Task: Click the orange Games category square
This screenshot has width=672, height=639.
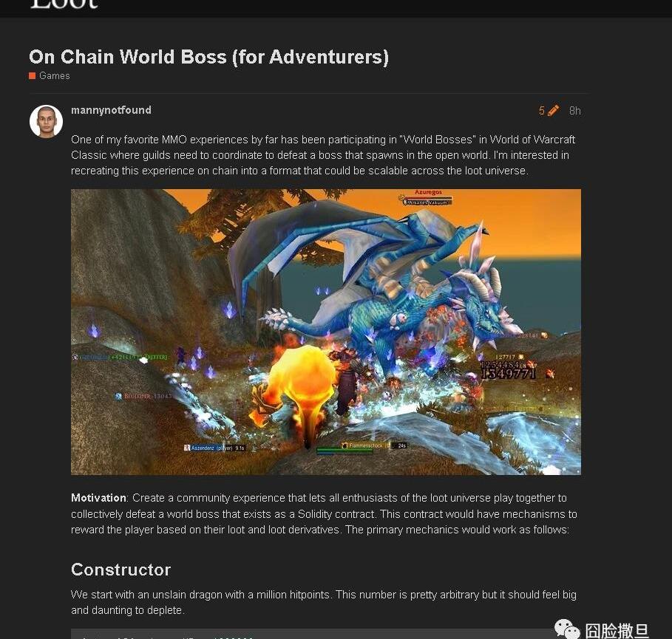Action: click(32, 76)
